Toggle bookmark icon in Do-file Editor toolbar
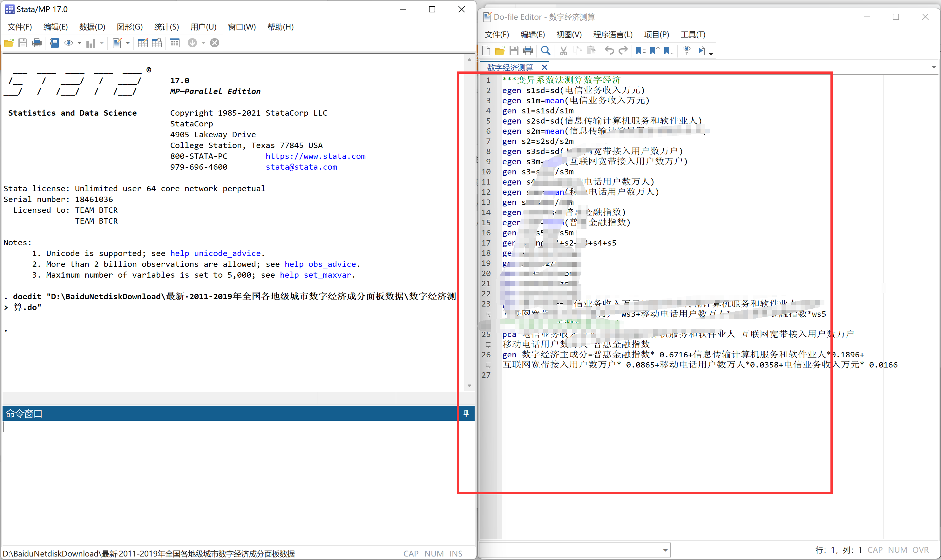This screenshot has height=560, width=941. [640, 51]
